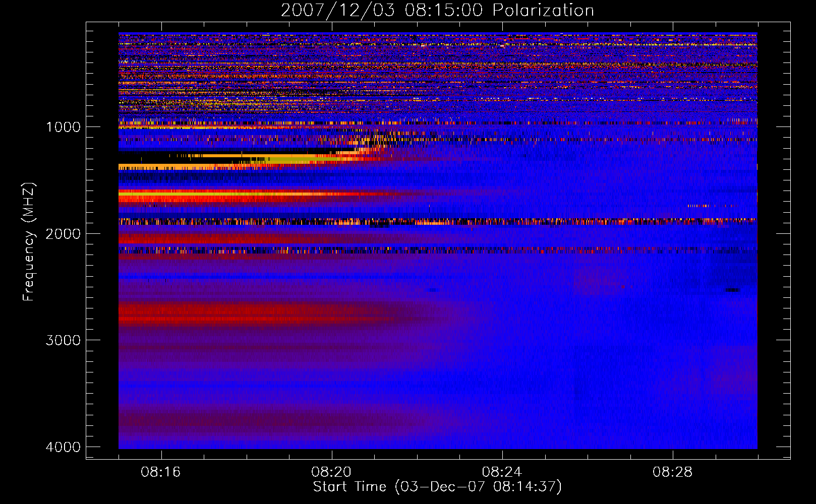Click the 08:28 time tick label
Viewport: 816px width, 504px height.
pos(672,472)
